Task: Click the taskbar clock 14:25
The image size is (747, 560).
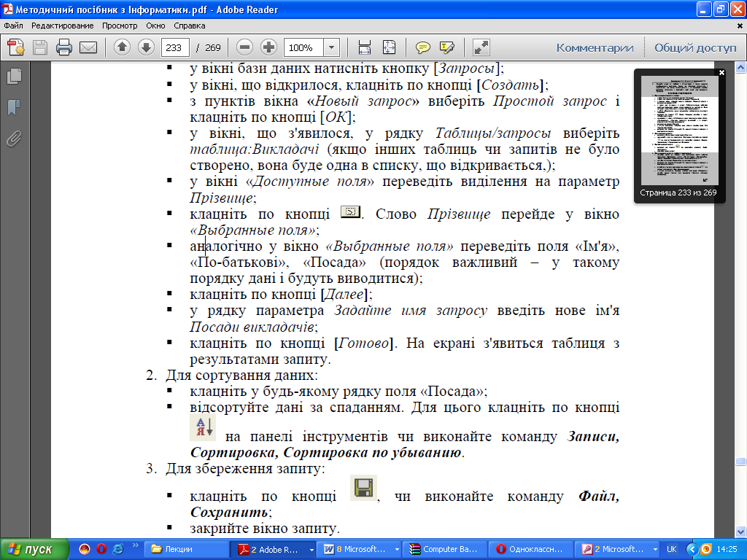Action: [x=727, y=549]
